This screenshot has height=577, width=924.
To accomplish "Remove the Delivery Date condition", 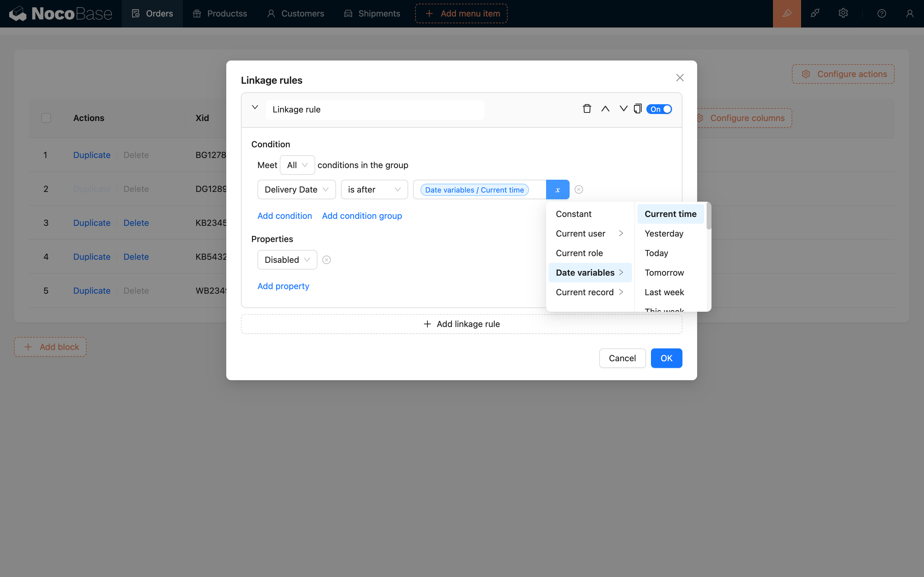I will (579, 190).
